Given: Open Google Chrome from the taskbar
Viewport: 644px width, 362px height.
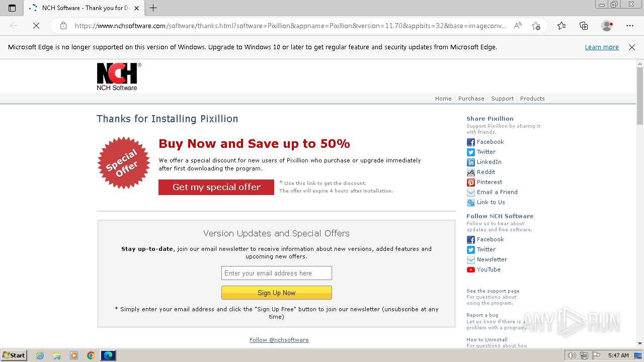Looking at the screenshot, I should coord(91,355).
